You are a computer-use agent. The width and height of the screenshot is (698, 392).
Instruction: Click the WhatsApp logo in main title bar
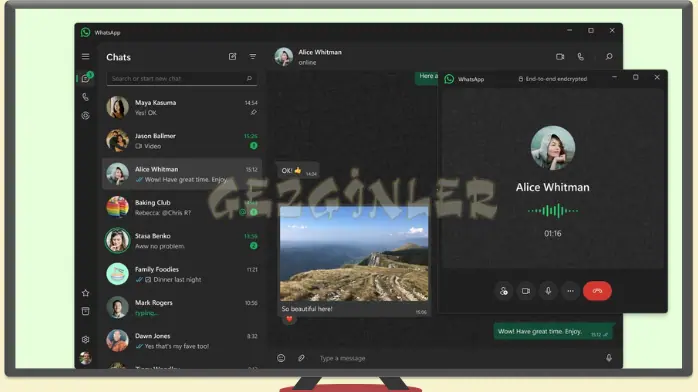coord(85,32)
